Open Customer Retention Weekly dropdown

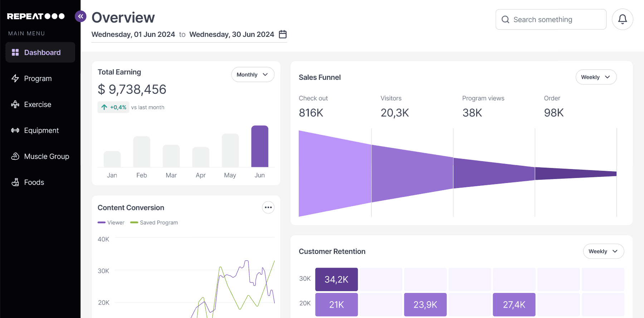pyautogui.click(x=604, y=251)
